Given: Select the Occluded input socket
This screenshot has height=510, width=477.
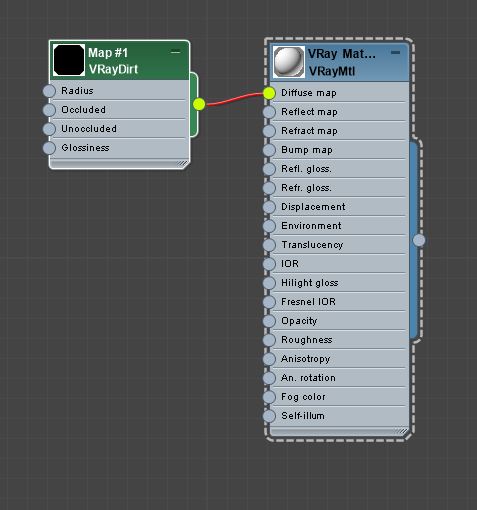Looking at the screenshot, I should point(49,110).
